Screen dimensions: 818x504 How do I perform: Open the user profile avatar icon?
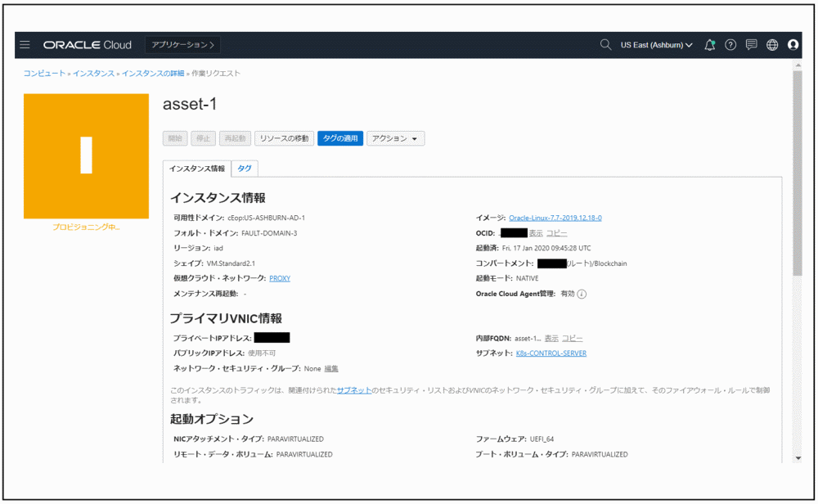pyautogui.click(x=793, y=45)
